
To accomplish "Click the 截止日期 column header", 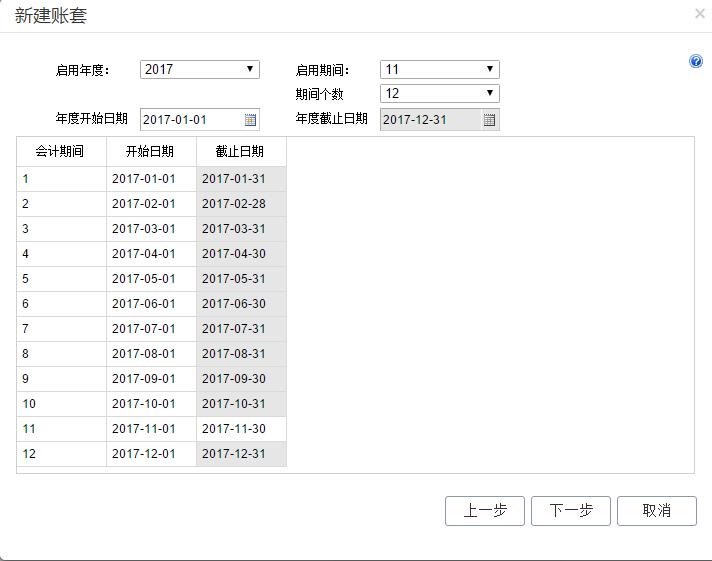I will (241, 151).
